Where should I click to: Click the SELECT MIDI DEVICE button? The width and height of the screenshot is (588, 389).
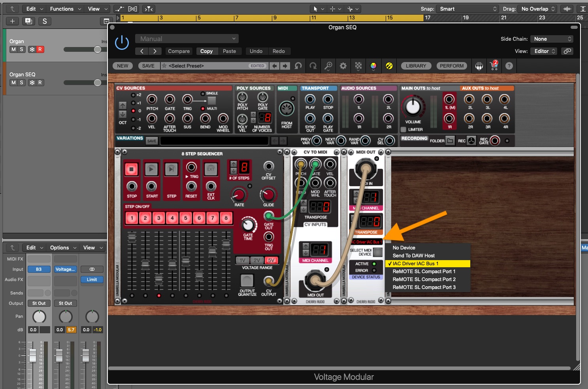pyautogui.click(x=378, y=252)
